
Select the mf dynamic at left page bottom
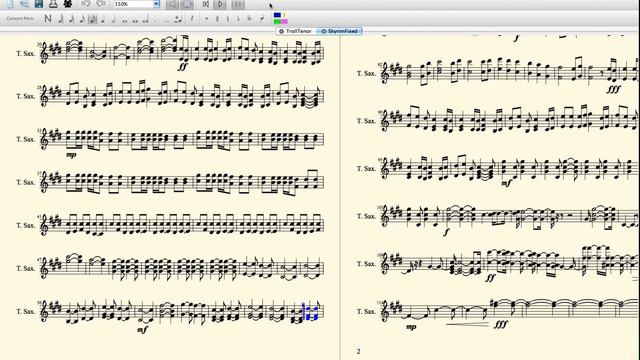(x=142, y=330)
